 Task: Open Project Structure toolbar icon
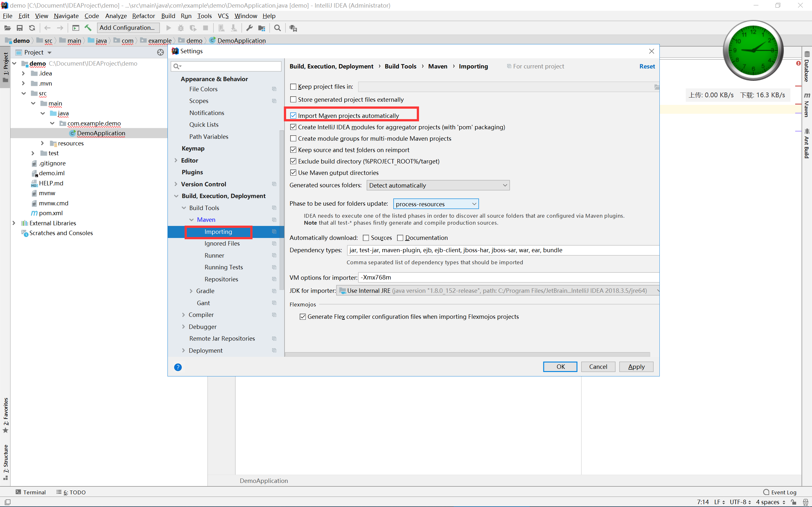(x=261, y=28)
